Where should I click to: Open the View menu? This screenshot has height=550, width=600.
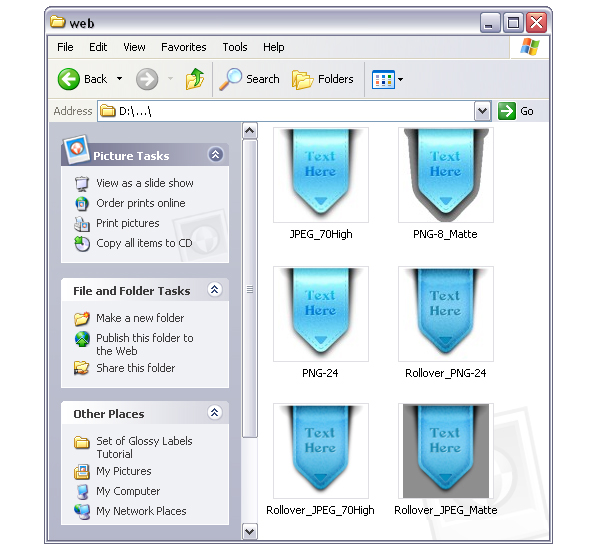134,47
